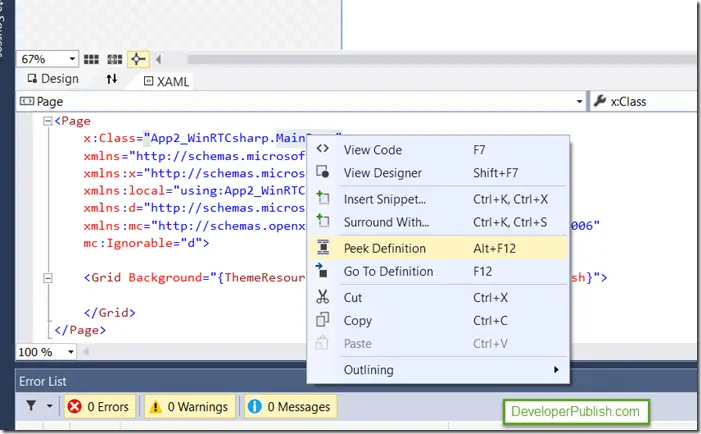The height and width of the screenshot is (434, 701).
Task: Open the Outlining submenu arrow
Action: tap(556, 370)
